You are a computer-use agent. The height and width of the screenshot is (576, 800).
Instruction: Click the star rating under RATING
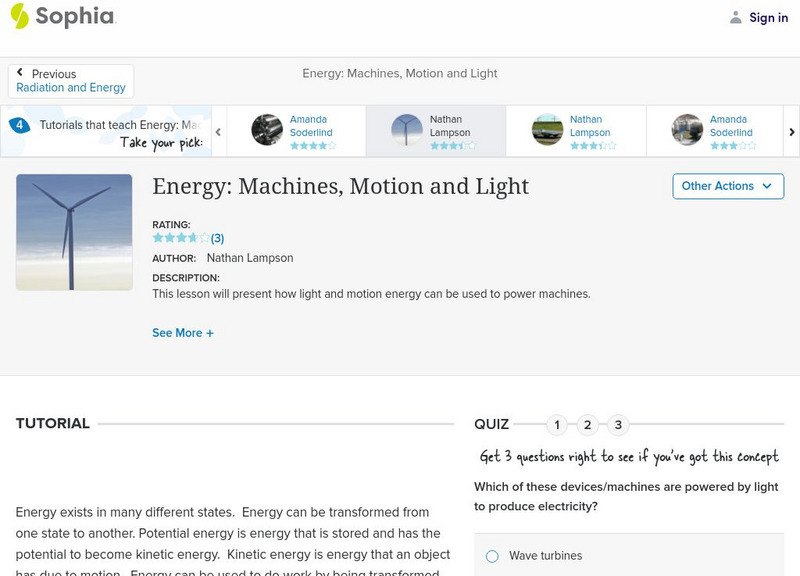tap(181, 238)
